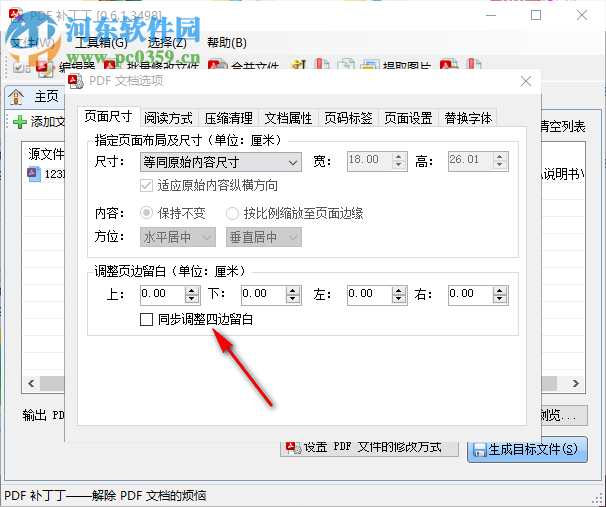
Task: Switch to the 压缩清理 tab
Action: coord(228,118)
